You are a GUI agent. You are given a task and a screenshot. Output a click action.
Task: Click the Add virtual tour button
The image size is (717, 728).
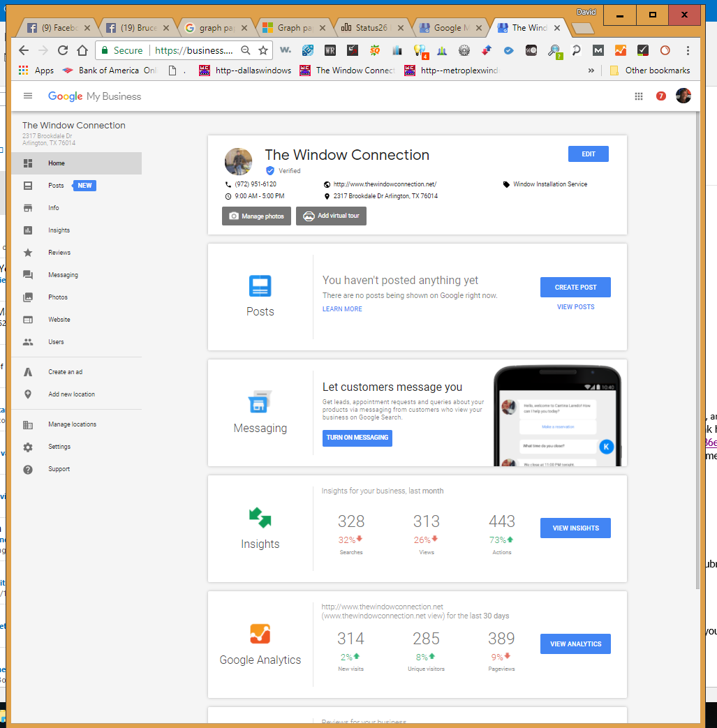(x=331, y=216)
